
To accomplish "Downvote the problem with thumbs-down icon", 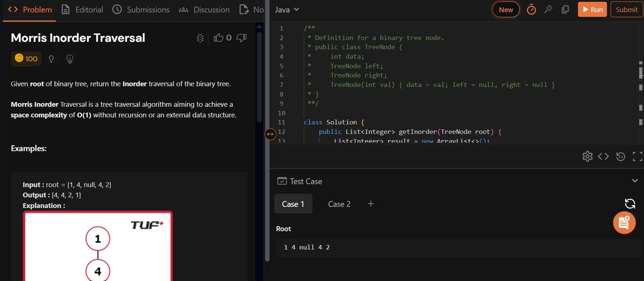I will 241,38.
